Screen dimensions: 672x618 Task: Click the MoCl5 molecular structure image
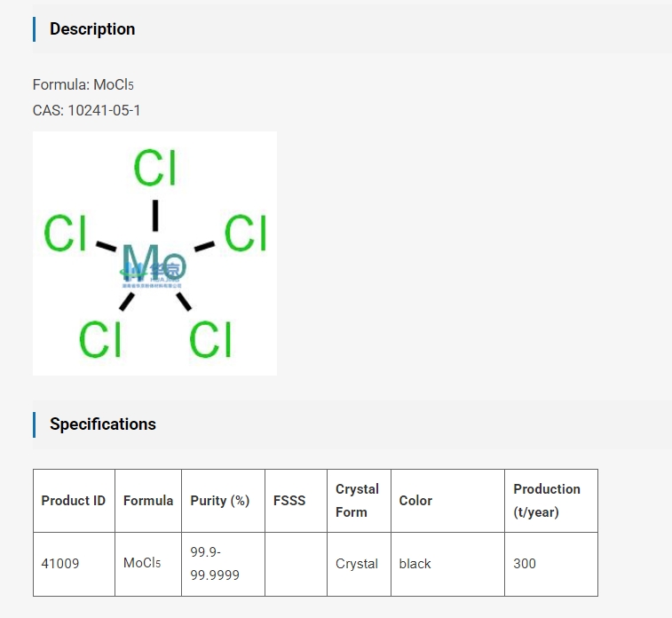[154, 253]
